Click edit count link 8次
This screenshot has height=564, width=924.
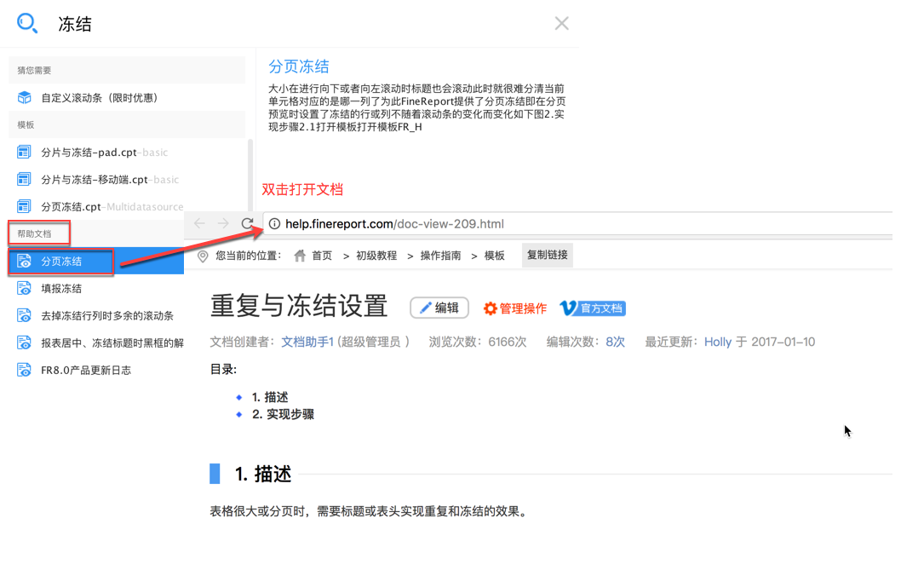615,342
